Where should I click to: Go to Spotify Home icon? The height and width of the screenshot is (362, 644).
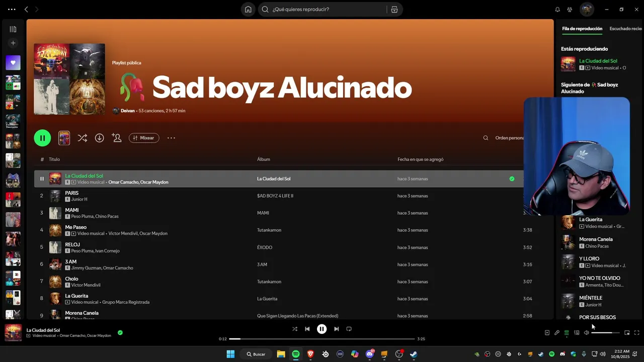248,9
